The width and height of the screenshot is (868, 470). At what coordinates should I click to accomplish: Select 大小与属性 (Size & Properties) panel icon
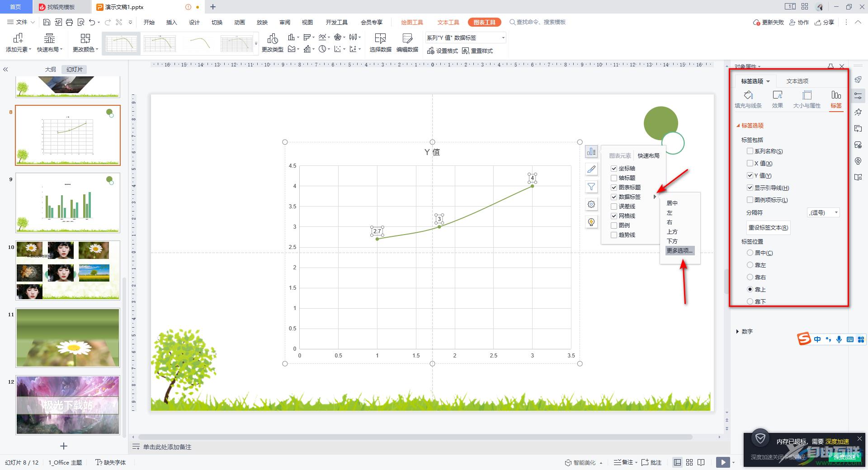(807, 99)
